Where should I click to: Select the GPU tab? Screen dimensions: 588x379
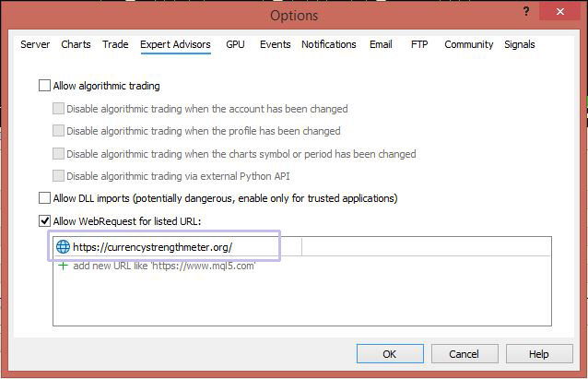coord(235,44)
